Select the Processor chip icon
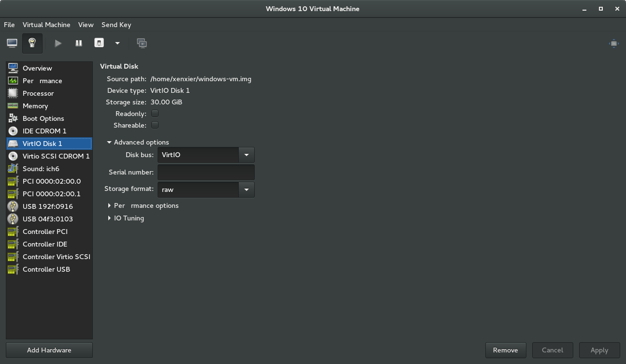 click(x=13, y=93)
